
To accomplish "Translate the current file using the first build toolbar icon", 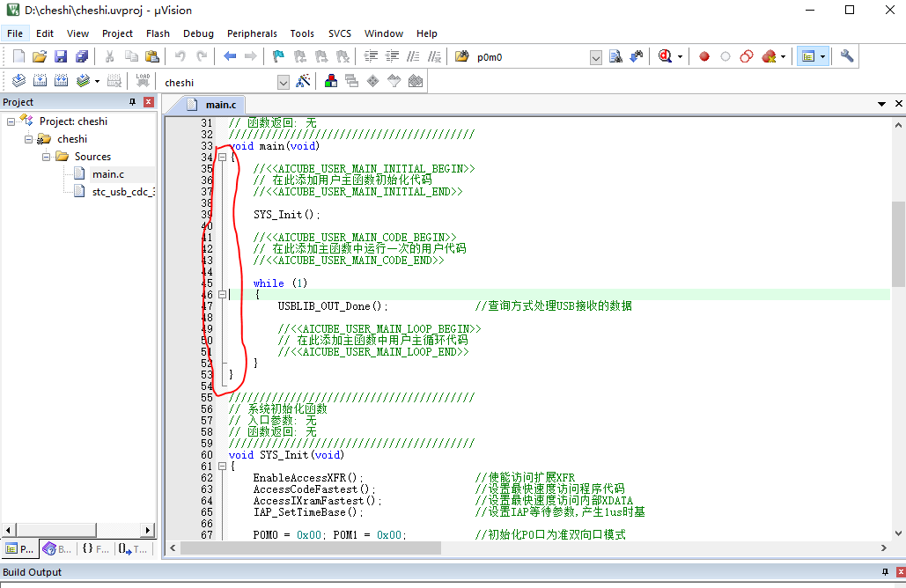I will (x=18, y=81).
